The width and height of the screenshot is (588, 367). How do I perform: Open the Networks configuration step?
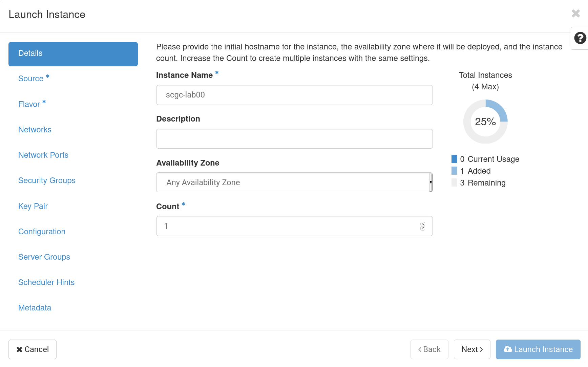[35, 129]
